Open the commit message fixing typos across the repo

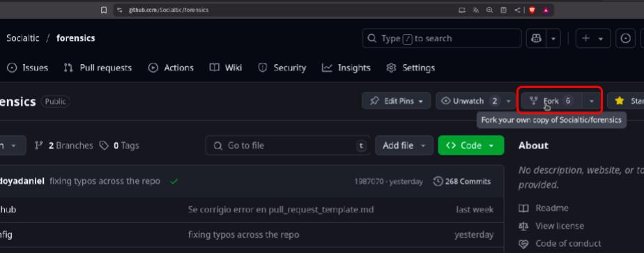click(x=105, y=181)
